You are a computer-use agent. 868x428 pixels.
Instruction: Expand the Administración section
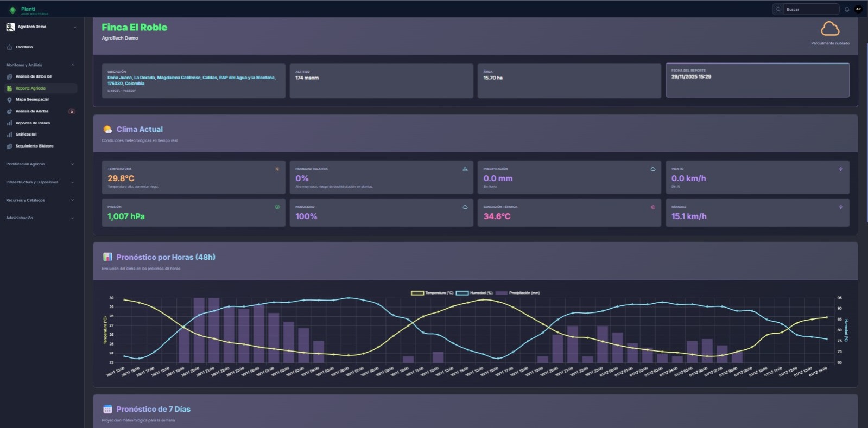(x=73, y=218)
